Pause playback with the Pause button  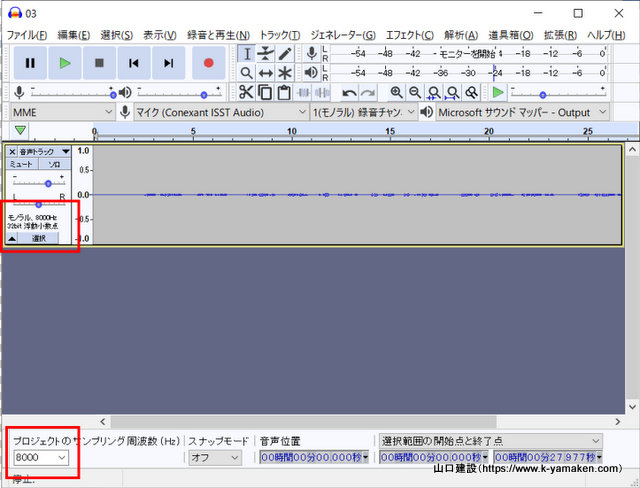(30, 63)
